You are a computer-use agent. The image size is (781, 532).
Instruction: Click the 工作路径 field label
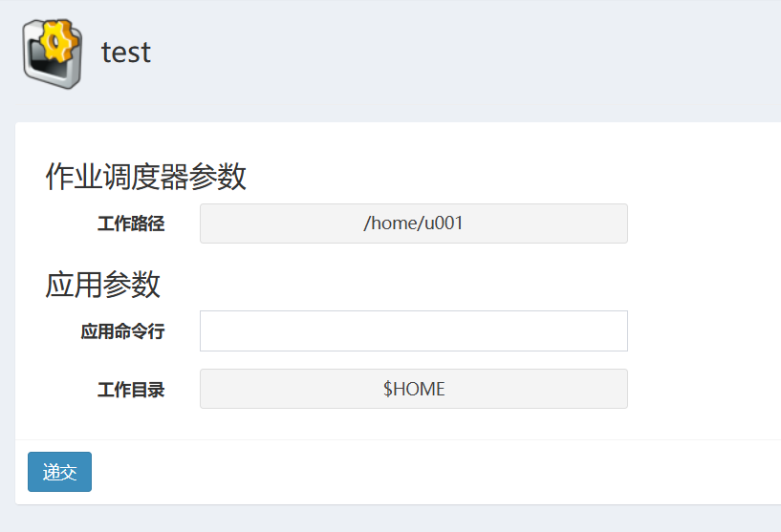click(131, 224)
